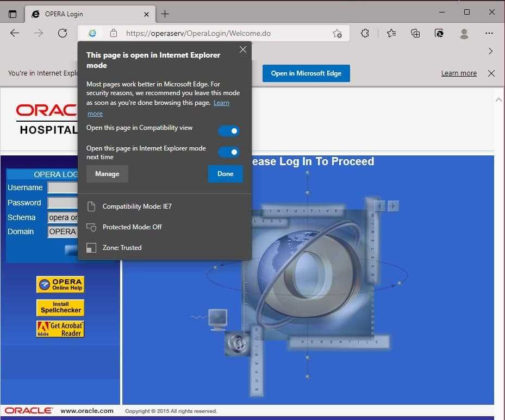Open OPERA Online Help button
Image resolution: width=505 pixels, height=420 pixels.
coord(60,285)
